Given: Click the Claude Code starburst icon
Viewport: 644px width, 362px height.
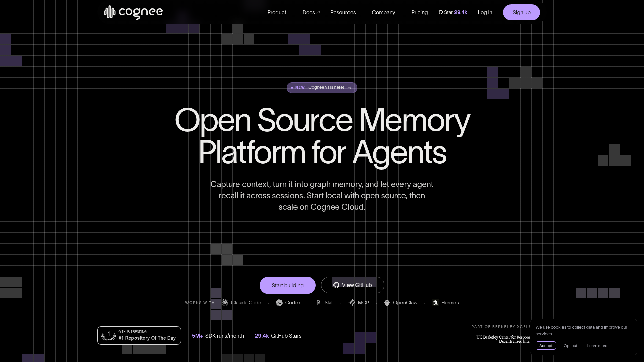Looking at the screenshot, I should click(x=225, y=303).
